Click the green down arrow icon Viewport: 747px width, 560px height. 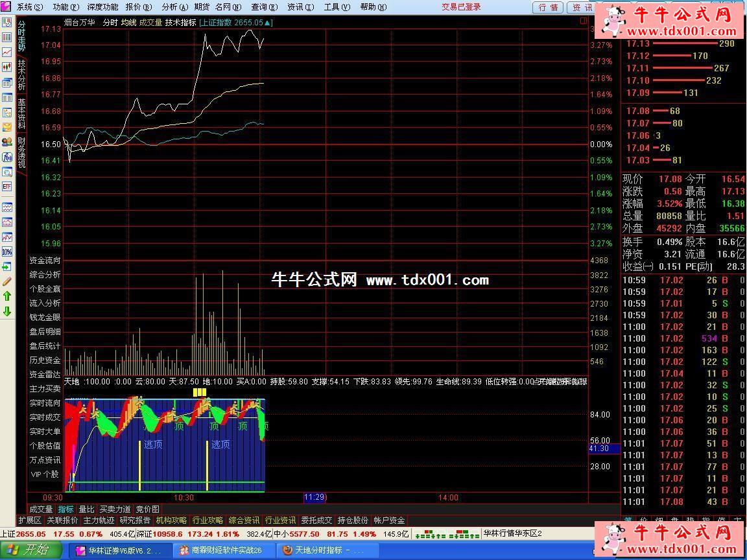[x=6, y=311]
